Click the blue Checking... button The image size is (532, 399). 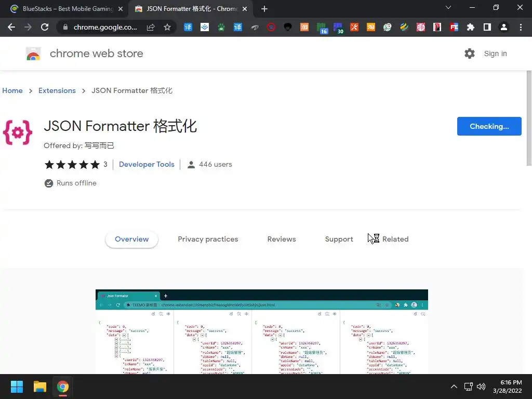[489, 126]
